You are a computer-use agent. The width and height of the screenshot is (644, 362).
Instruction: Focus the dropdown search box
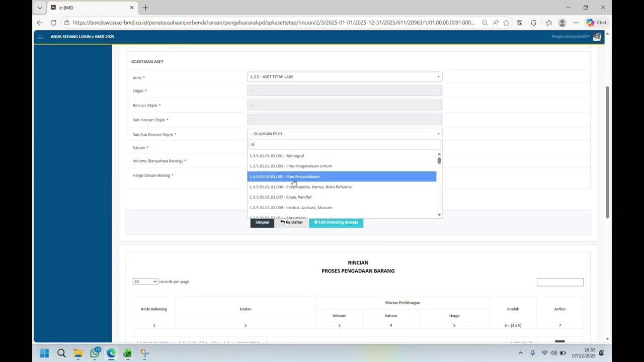click(345, 145)
